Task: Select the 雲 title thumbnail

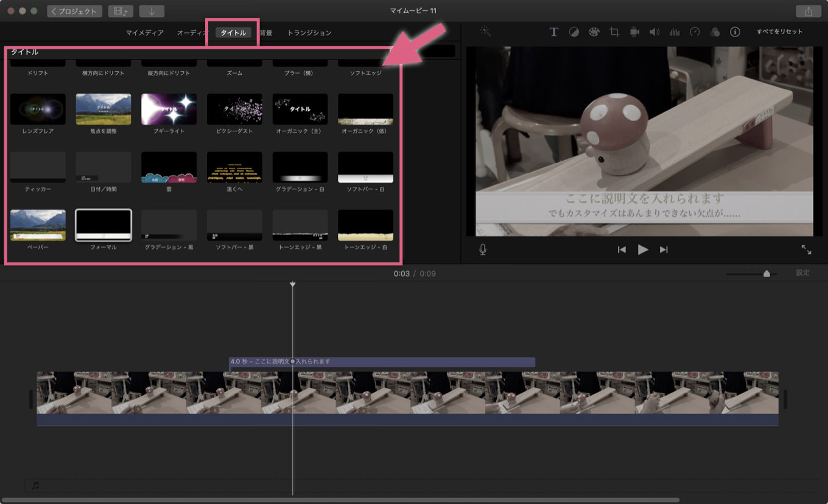Action: pyautogui.click(x=169, y=167)
